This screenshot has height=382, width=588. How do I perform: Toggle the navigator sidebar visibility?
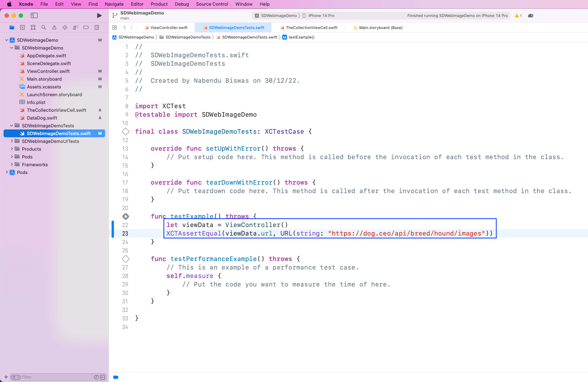tap(34, 16)
